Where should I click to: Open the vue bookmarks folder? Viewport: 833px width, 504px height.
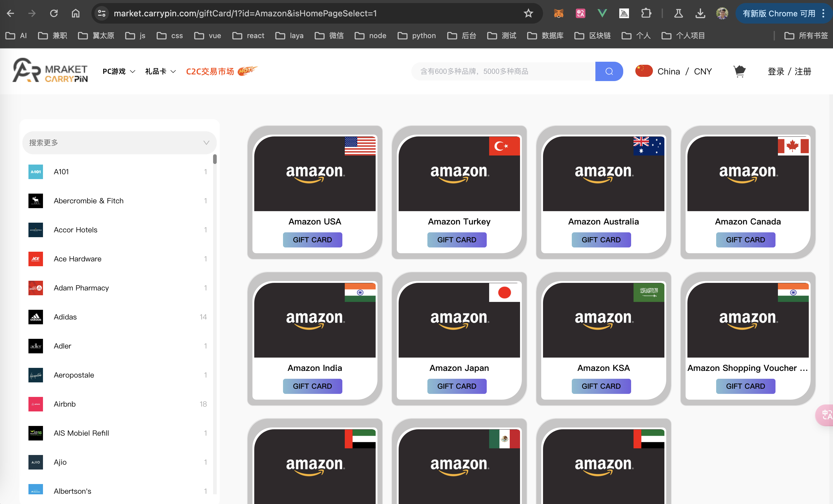click(x=208, y=35)
